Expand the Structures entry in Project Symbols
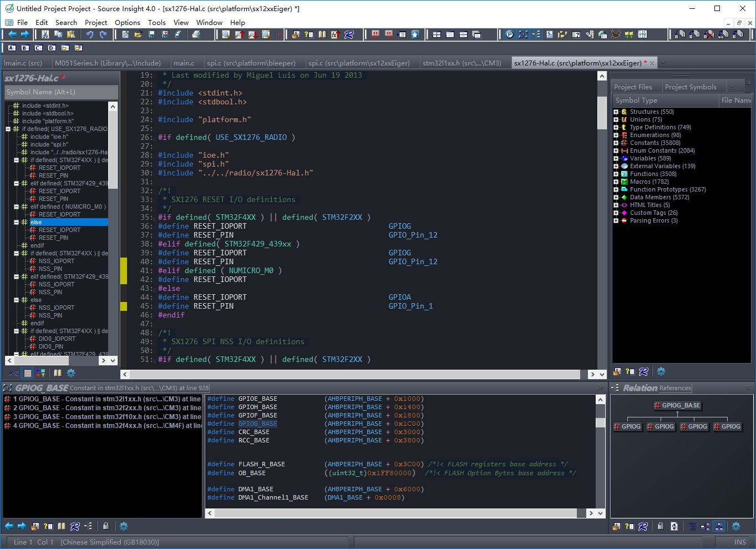The width and height of the screenshot is (756, 549). click(x=617, y=112)
